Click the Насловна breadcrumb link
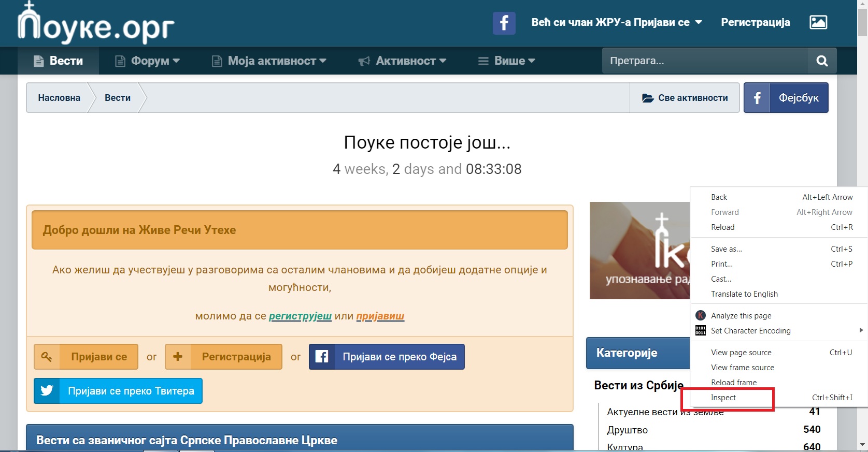The width and height of the screenshot is (868, 452). point(59,98)
